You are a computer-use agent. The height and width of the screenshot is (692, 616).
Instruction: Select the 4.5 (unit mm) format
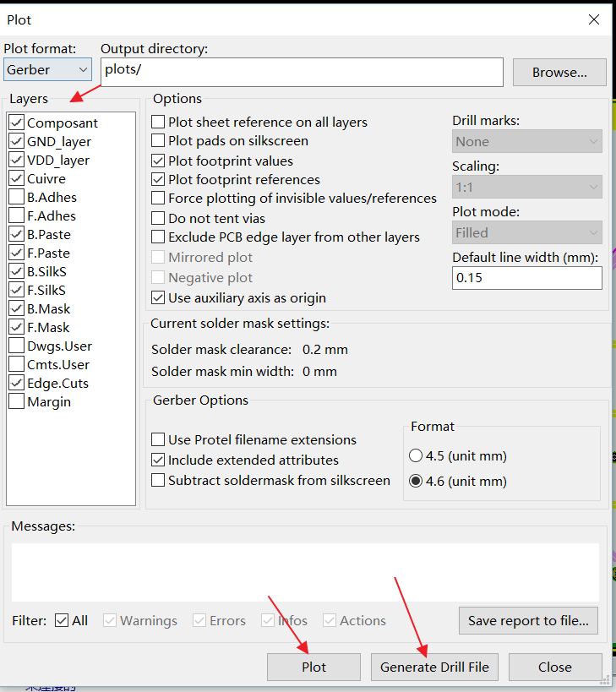pos(416,456)
